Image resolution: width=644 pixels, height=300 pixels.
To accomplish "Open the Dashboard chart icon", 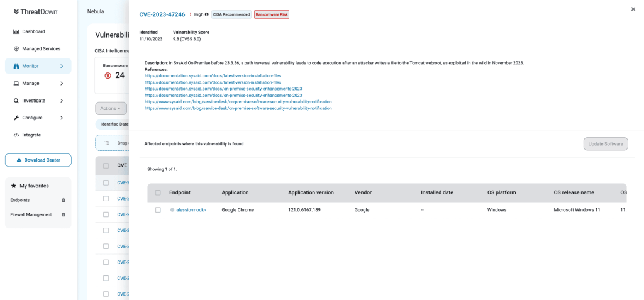I will tap(16, 31).
